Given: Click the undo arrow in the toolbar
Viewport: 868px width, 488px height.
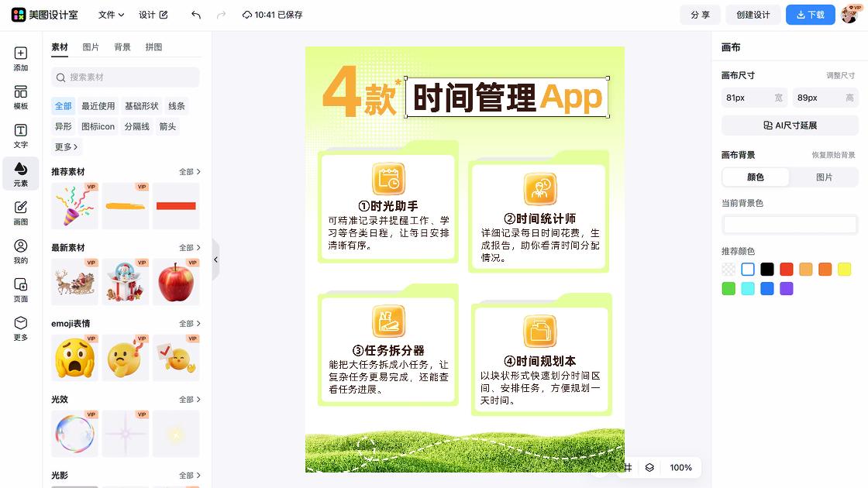Looking at the screenshot, I should (x=195, y=15).
